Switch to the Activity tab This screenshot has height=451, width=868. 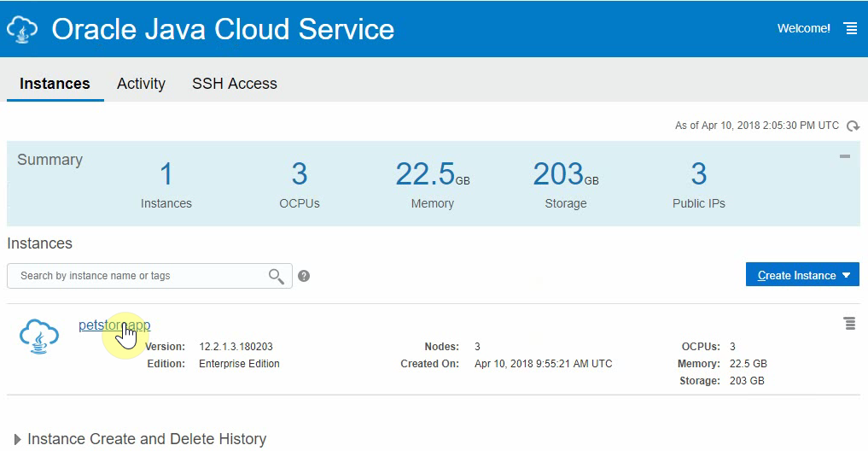(x=141, y=84)
